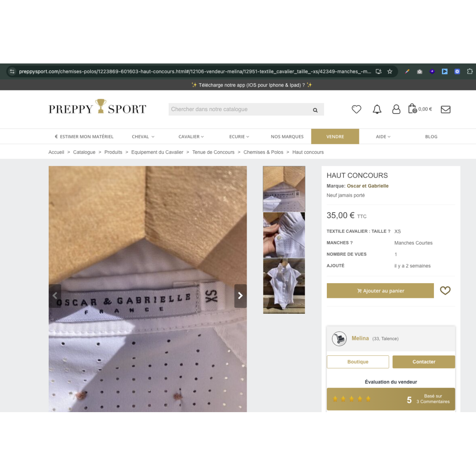The image size is (476, 476).
Task: Click the Ajouter au panier button
Action: tap(380, 291)
